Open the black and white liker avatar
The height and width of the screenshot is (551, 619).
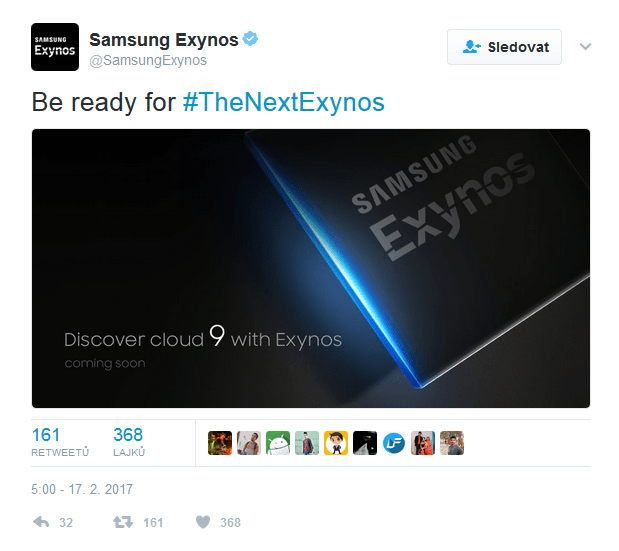(x=365, y=443)
